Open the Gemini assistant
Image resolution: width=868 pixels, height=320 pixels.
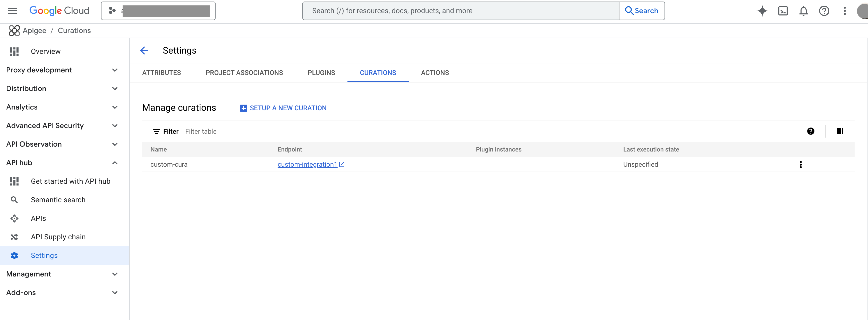pyautogui.click(x=762, y=11)
